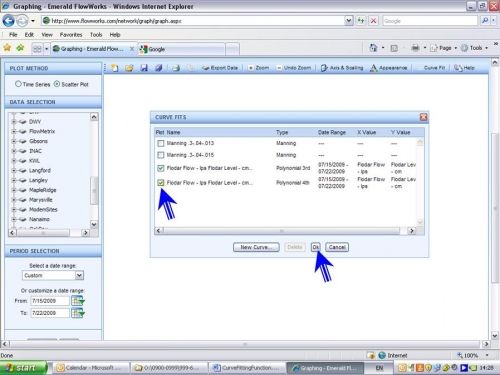Expand the Langford tree node
The height and width of the screenshot is (375, 500).
(x=14, y=170)
